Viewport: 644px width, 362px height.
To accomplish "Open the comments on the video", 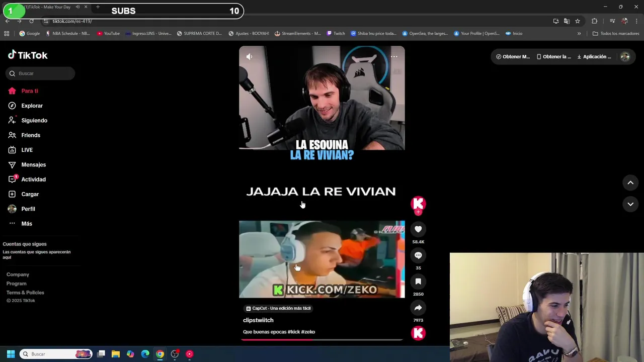I will pos(418,255).
